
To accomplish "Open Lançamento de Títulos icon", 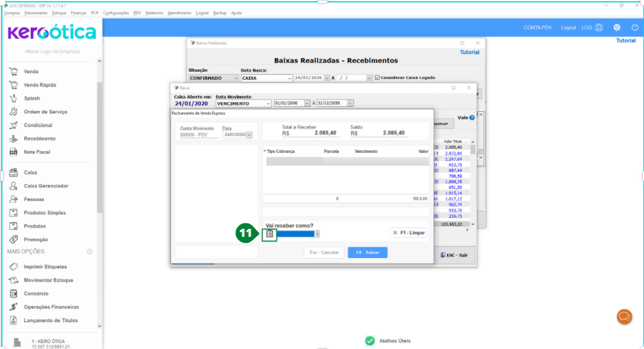I will tap(13, 320).
